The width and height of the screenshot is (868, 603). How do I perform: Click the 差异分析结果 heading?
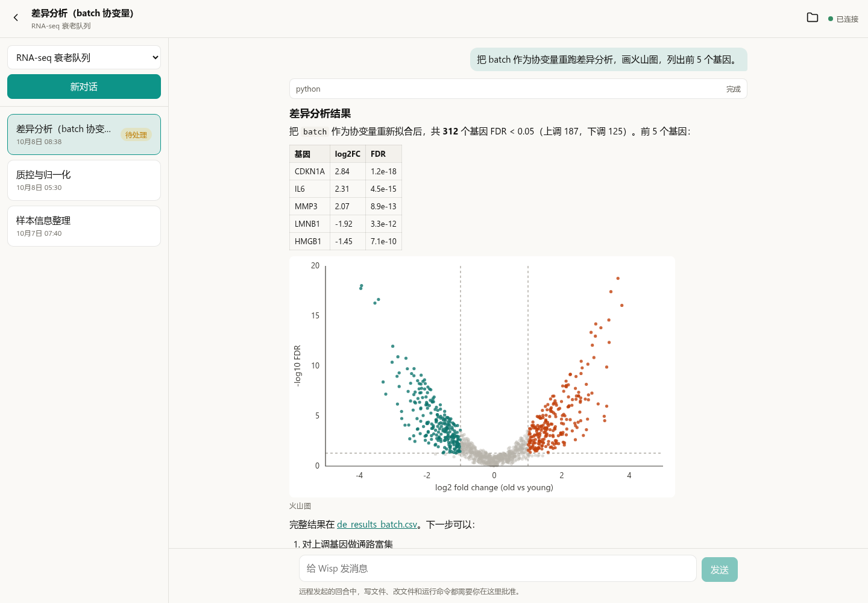pyautogui.click(x=320, y=113)
